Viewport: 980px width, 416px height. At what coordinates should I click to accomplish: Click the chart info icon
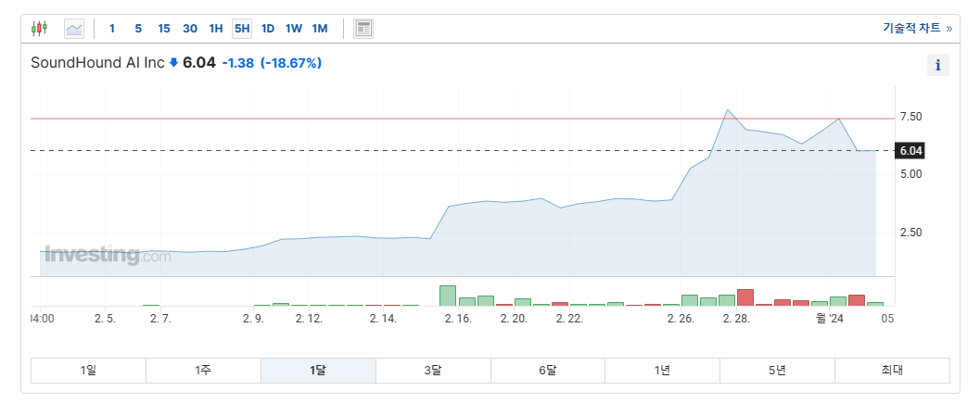click(938, 65)
